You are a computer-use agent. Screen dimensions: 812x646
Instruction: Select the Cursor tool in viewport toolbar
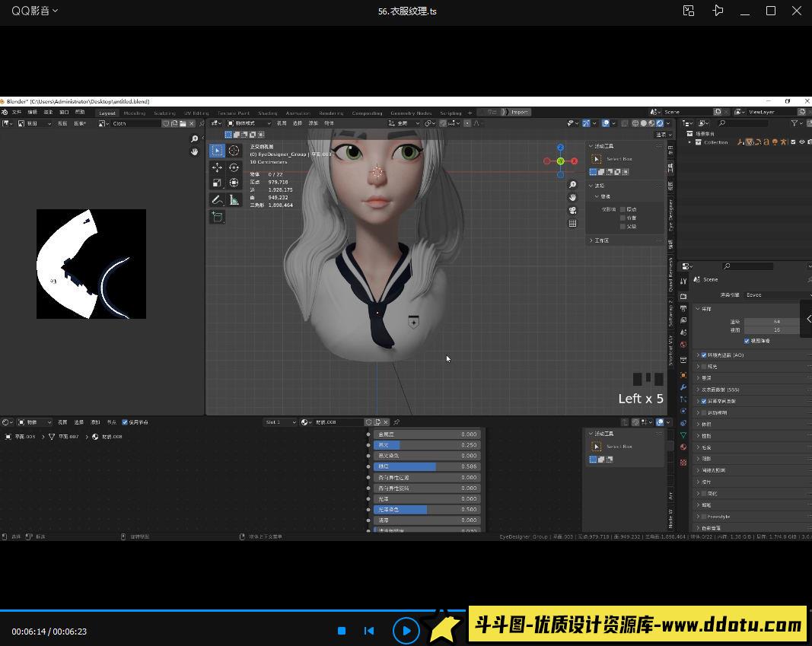tap(234, 151)
